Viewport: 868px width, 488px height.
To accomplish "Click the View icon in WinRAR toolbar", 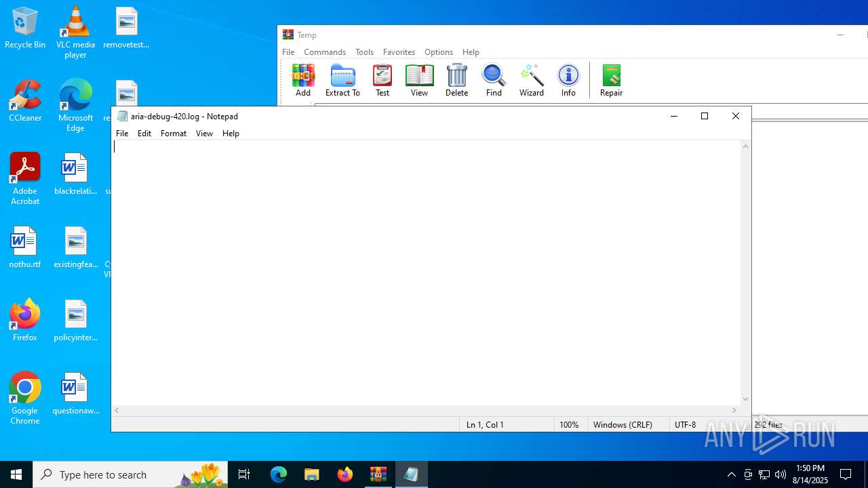I will pos(419,81).
